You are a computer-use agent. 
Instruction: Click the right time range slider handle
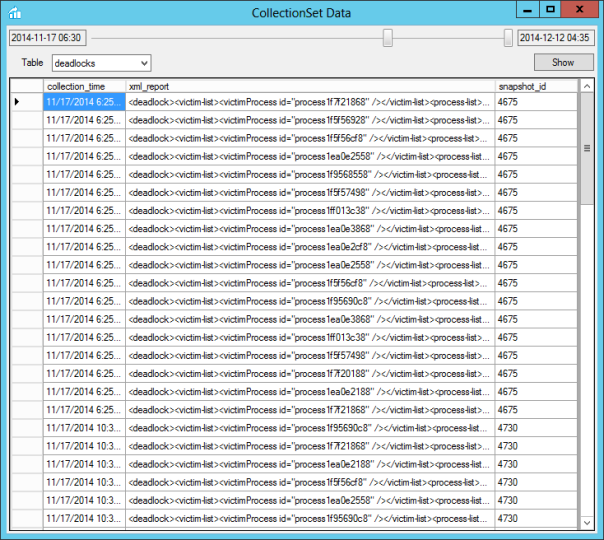[x=508, y=38]
